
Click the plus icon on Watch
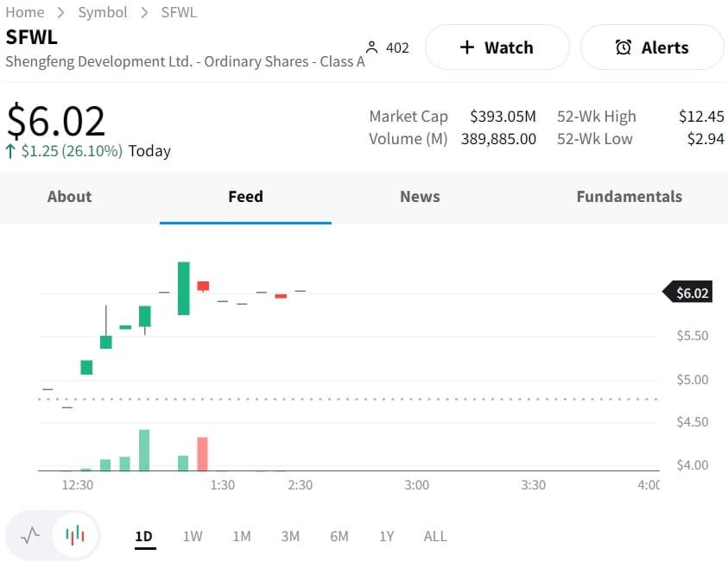click(x=467, y=47)
